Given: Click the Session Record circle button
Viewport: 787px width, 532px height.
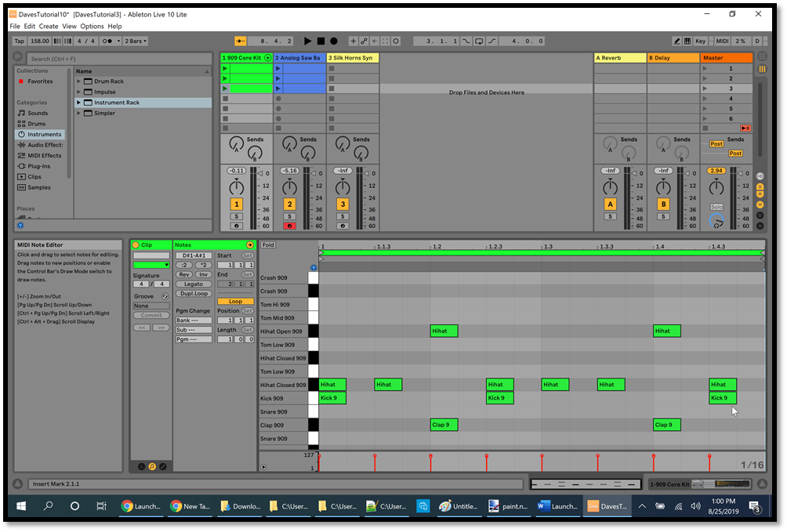Looking at the screenshot, I should pyautogui.click(x=396, y=42).
